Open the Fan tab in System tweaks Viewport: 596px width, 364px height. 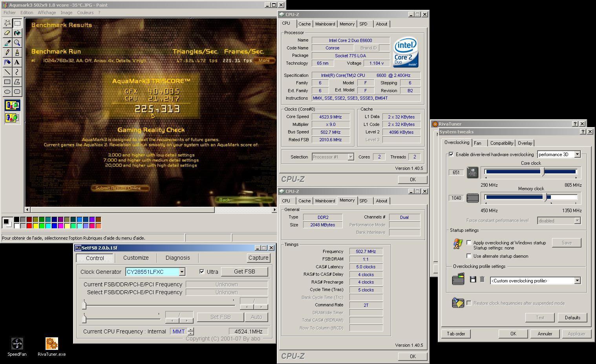click(x=477, y=143)
